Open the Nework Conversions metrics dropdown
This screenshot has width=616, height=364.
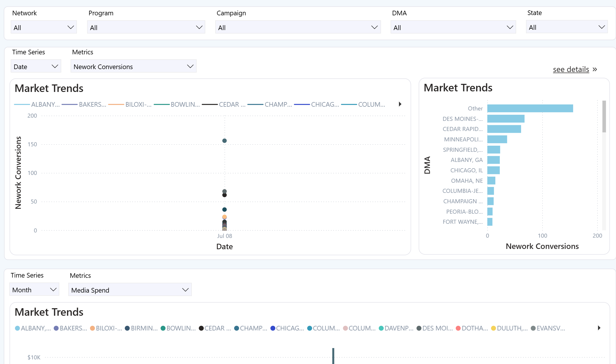(x=133, y=66)
